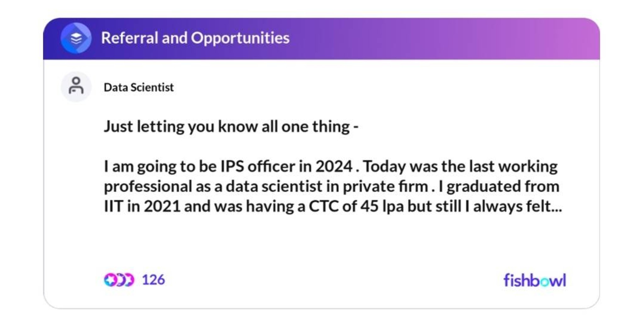Click the 'CTC of 45 lpa' text
The width and height of the screenshot is (644, 327).
pyautogui.click(x=356, y=206)
